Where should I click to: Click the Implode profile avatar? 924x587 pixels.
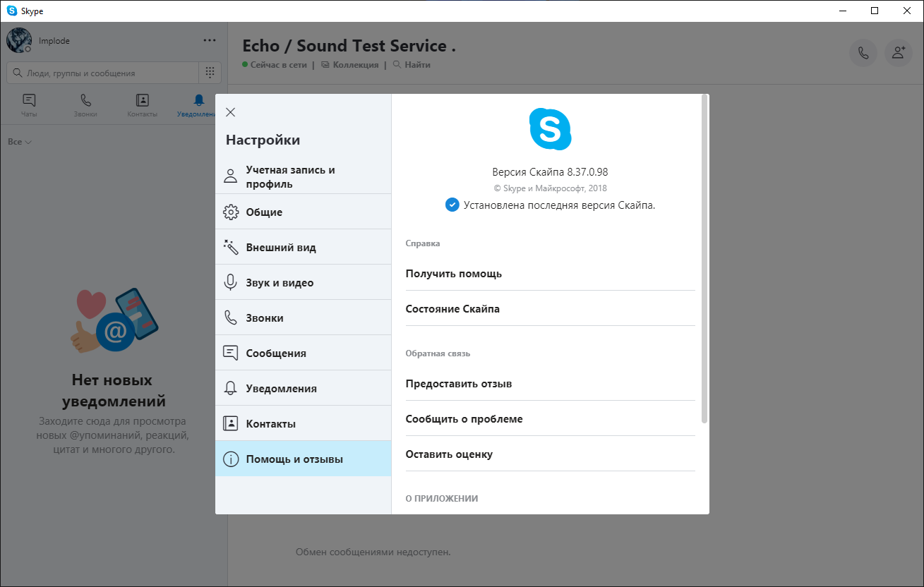click(18, 40)
